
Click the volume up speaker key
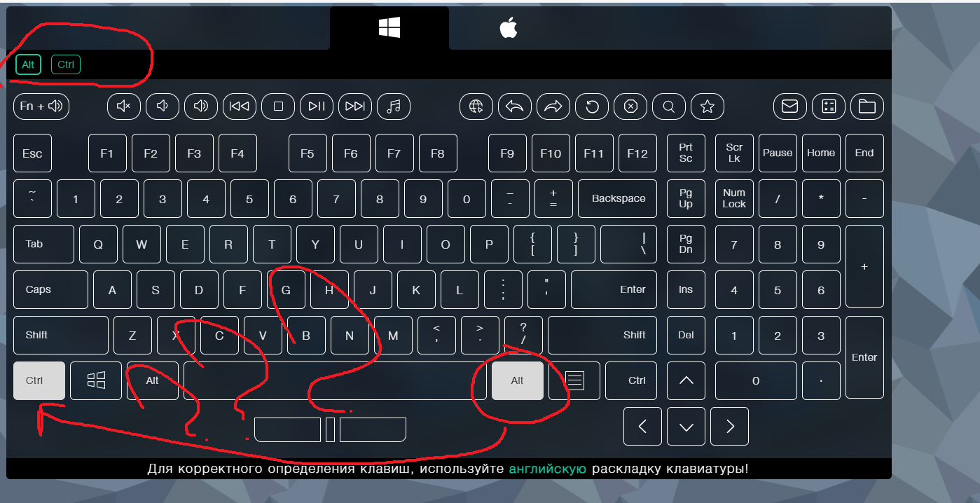201,106
